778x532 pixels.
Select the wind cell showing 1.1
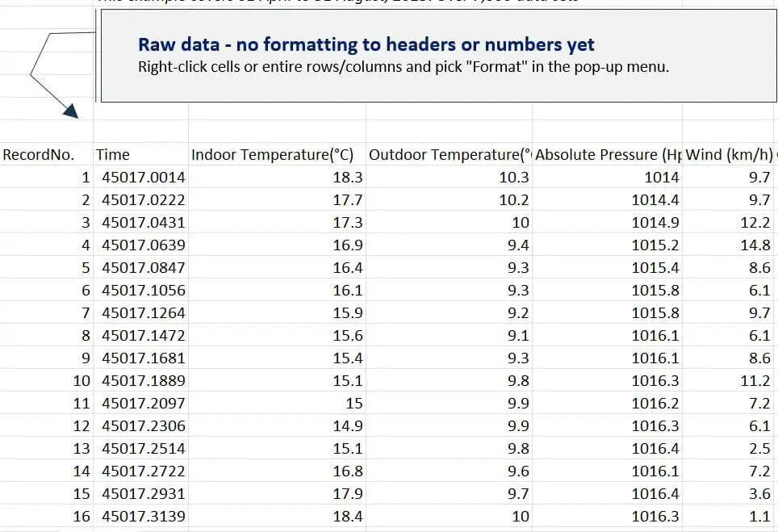[759, 516]
